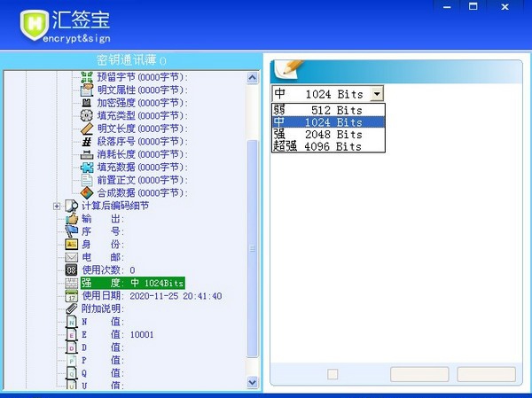
Task: Click the 使用日期 calendar icon
Action: click(x=71, y=296)
